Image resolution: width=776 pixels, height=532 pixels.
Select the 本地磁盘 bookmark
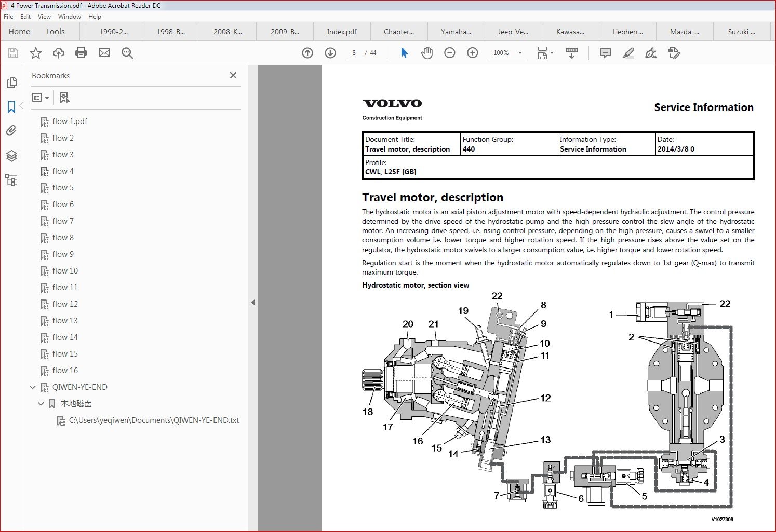(x=76, y=404)
